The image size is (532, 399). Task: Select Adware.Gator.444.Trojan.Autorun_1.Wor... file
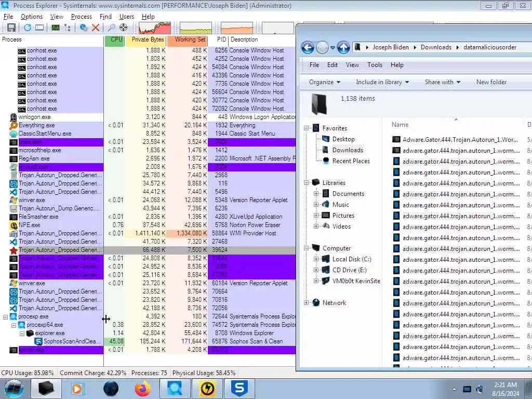460,139
